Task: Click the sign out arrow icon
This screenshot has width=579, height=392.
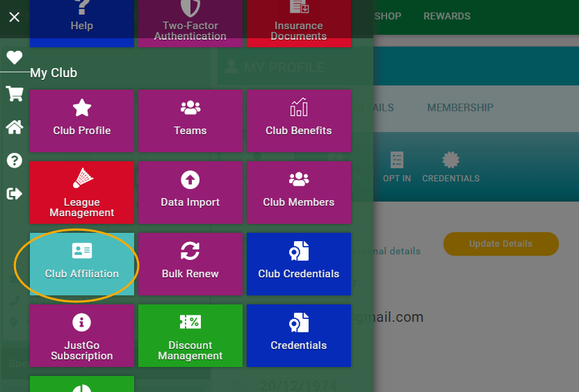Action: (x=14, y=194)
